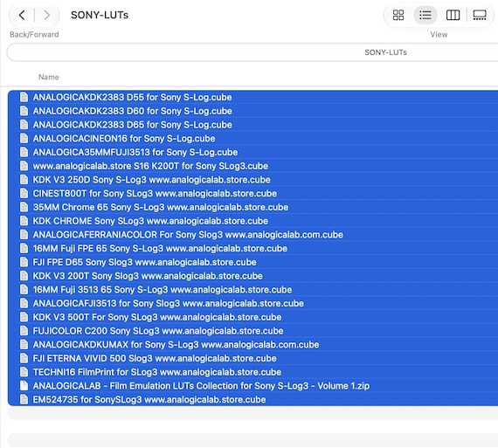Click the document icon of ANALOGICA35MMFUJI3513 file
The height and width of the screenshot is (448, 498).
click(x=24, y=152)
